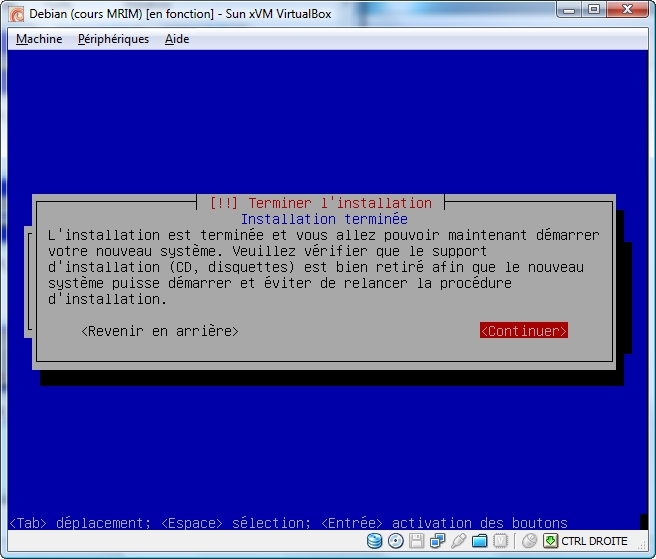Click the floppy disk status icon

[416, 541]
